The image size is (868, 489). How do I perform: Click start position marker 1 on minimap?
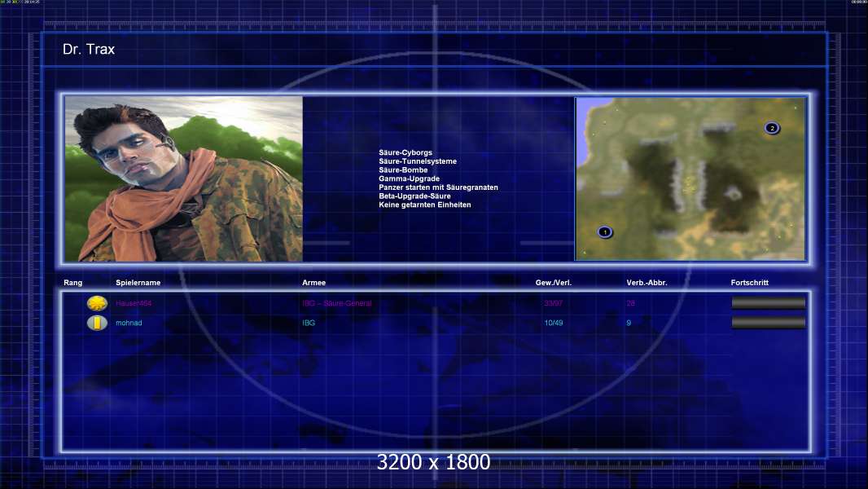tap(605, 232)
